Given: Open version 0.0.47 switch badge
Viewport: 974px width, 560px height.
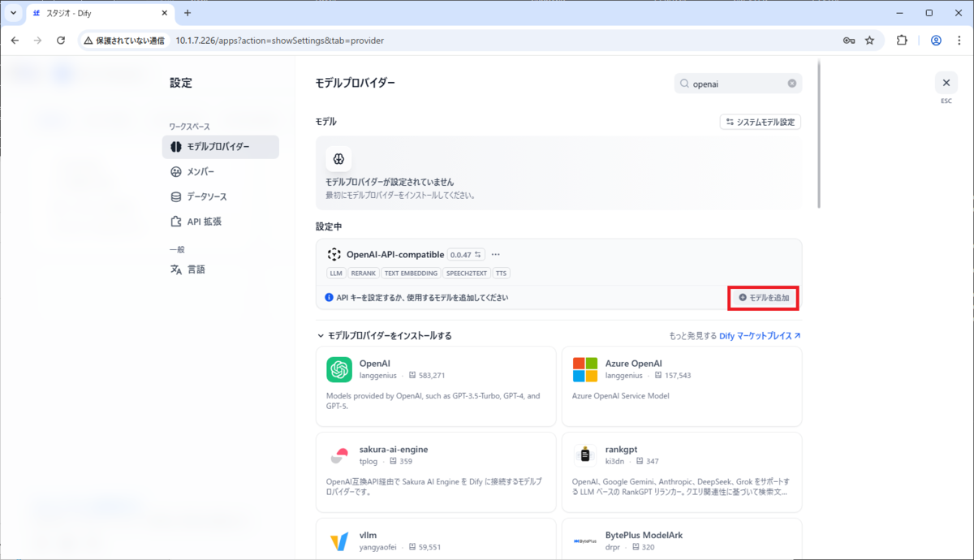Looking at the screenshot, I should (x=466, y=254).
